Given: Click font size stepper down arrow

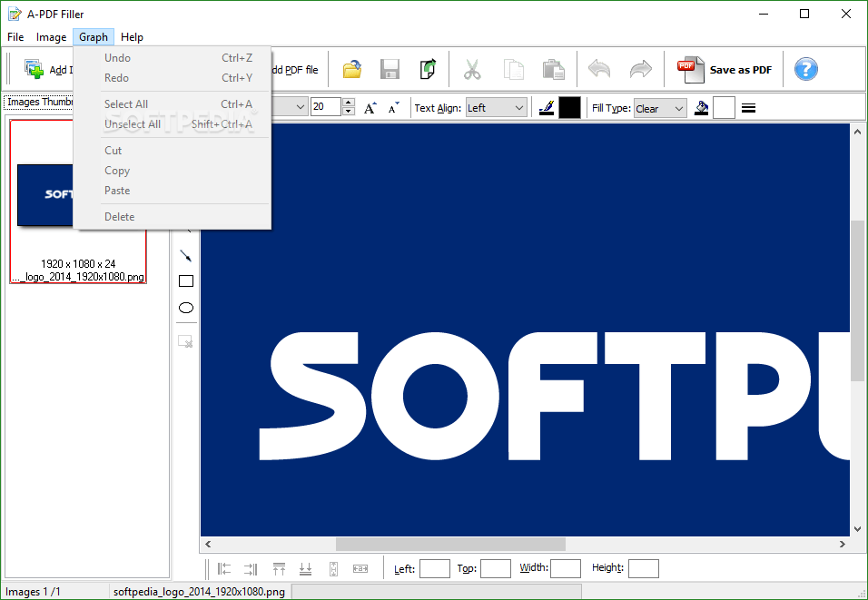Looking at the screenshot, I should coord(348,112).
